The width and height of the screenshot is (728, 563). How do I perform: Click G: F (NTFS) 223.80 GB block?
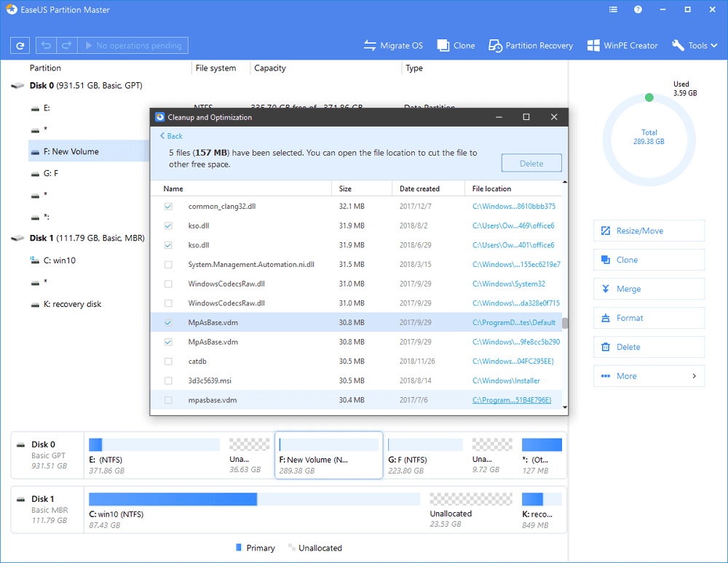click(x=425, y=456)
